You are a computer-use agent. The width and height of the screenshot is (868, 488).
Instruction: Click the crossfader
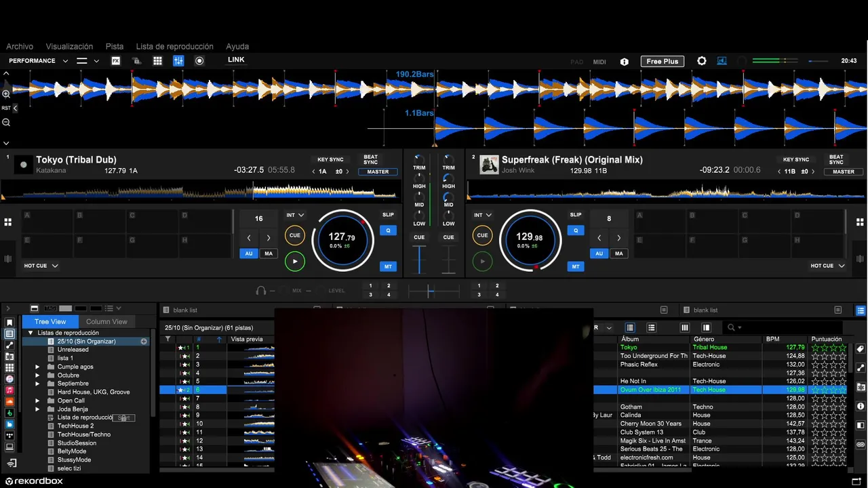(434, 291)
